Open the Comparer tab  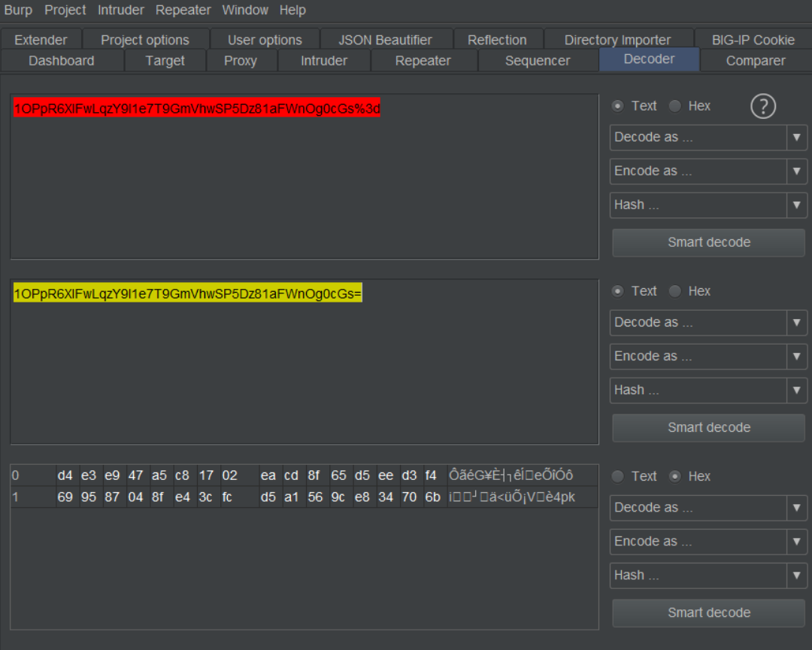click(x=755, y=61)
